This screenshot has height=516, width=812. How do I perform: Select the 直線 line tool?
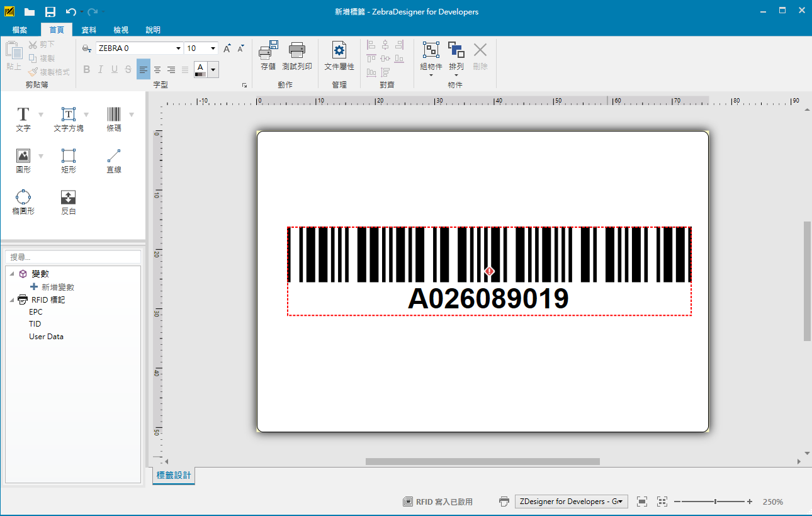114,160
